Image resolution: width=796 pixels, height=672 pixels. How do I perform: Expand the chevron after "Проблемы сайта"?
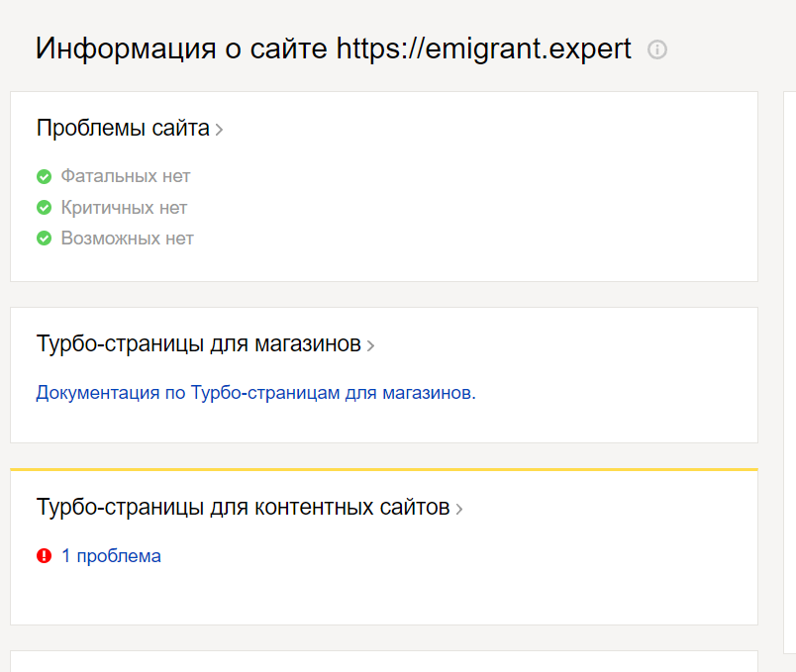tap(219, 130)
